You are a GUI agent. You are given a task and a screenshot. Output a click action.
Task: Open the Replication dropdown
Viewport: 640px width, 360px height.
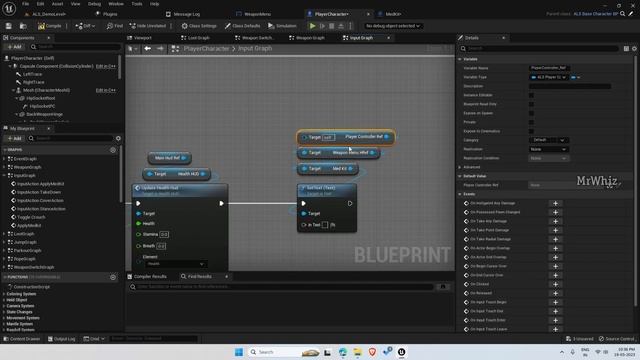pyautogui.click(x=549, y=149)
